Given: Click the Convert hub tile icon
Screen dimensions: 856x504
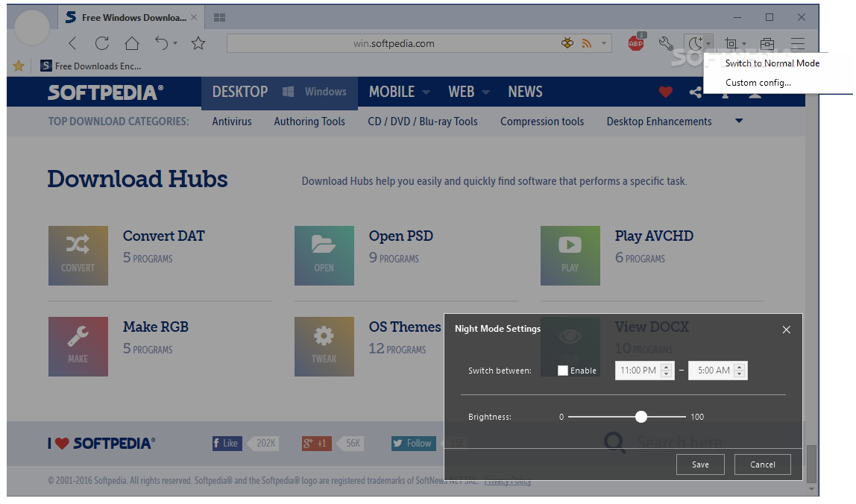Looking at the screenshot, I should 78,256.
